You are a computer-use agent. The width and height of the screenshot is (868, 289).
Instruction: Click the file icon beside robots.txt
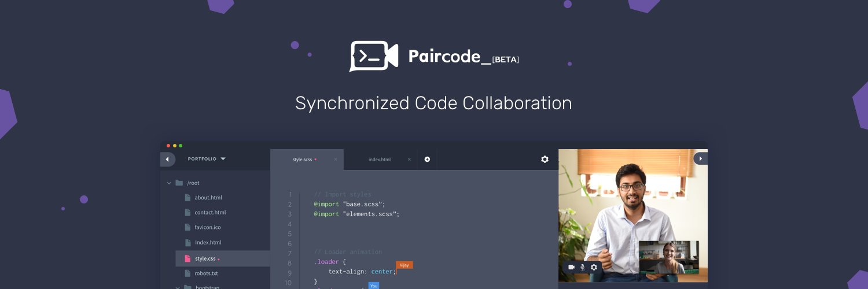tap(187, 273)
